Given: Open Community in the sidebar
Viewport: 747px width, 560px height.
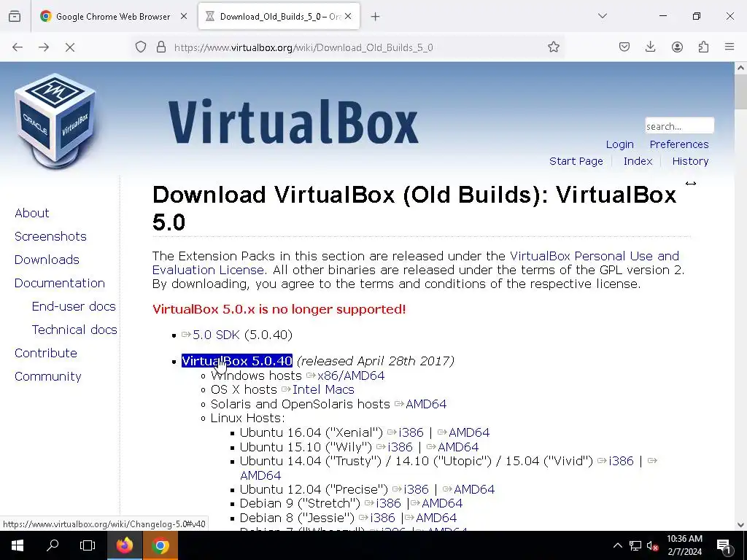Looking at the screenshot, I should [x=47, y=376].
